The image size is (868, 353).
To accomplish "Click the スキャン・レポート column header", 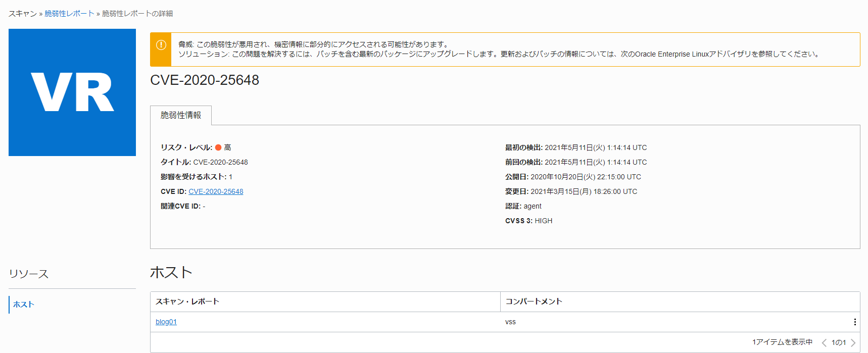I will [x=187, y=301].
